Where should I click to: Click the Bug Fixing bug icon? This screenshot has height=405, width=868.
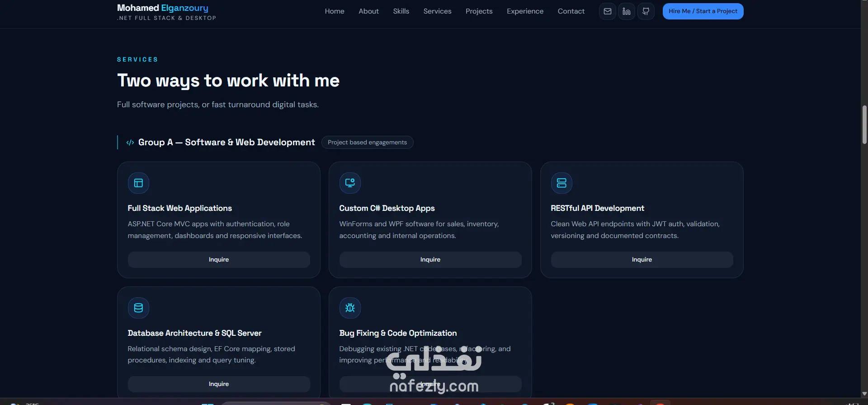pyautogui.click(x=350, y=308)
